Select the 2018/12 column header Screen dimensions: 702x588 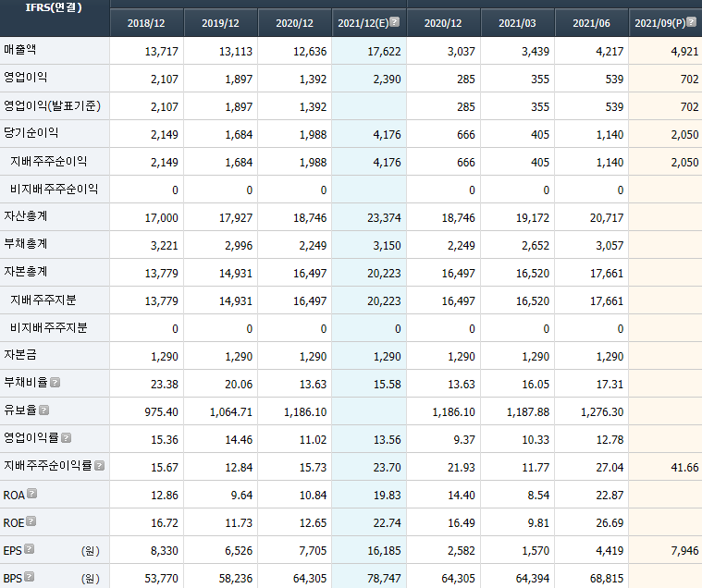[146, 23]
